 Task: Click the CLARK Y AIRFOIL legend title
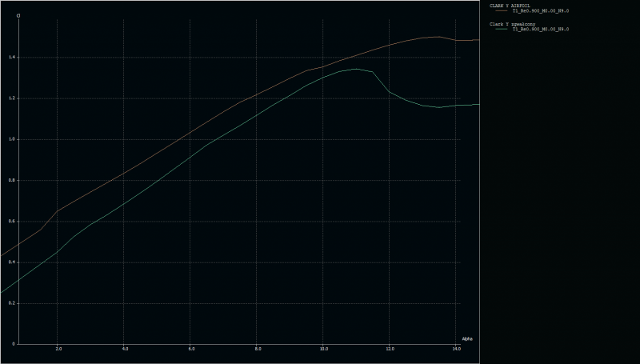pyautogui.click(x=509, y=6)
